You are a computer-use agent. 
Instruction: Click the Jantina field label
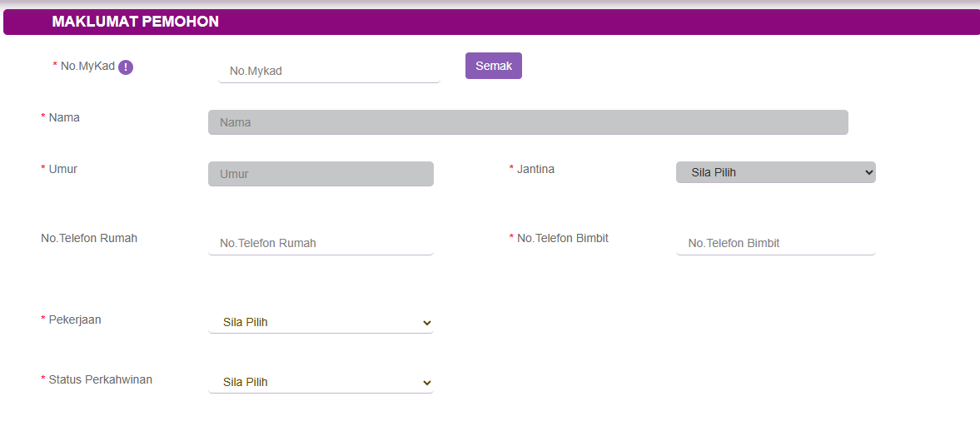pos(535,169)
